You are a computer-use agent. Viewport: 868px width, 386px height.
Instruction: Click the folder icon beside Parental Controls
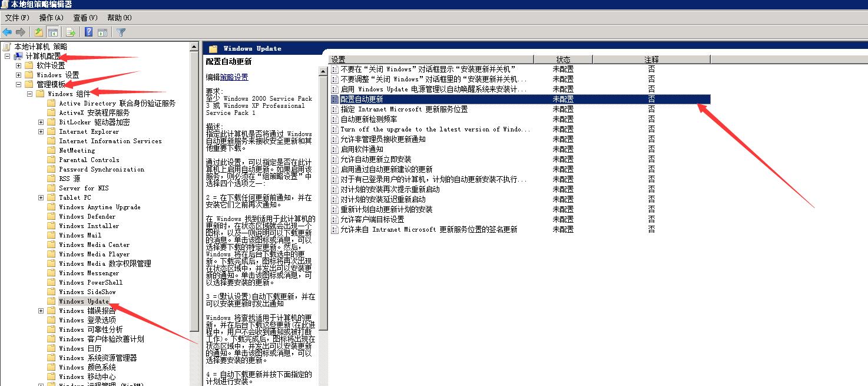click(52, 160)
